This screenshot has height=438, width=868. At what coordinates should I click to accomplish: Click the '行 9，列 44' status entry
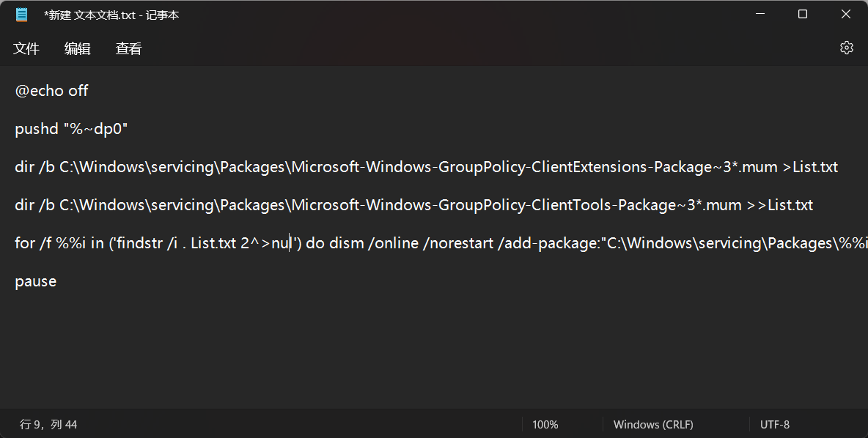pyautogui.click(x=48, y=425)
